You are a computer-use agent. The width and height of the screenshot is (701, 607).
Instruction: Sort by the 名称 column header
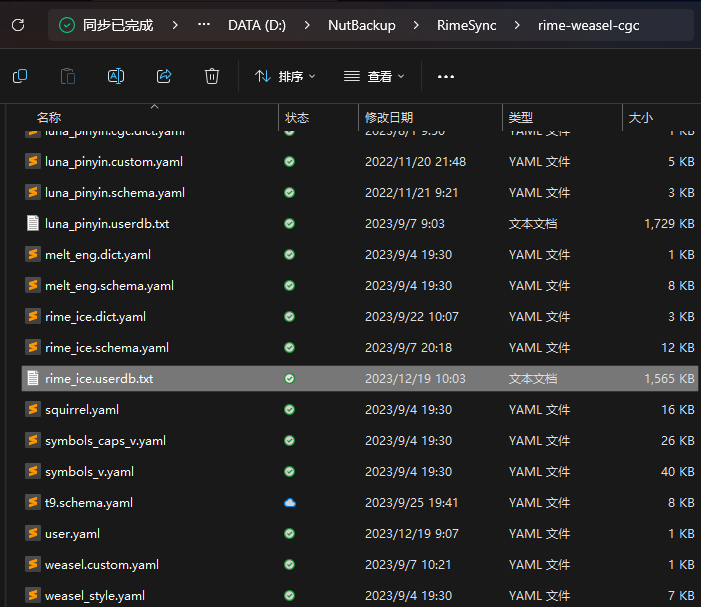coord(49,118)
